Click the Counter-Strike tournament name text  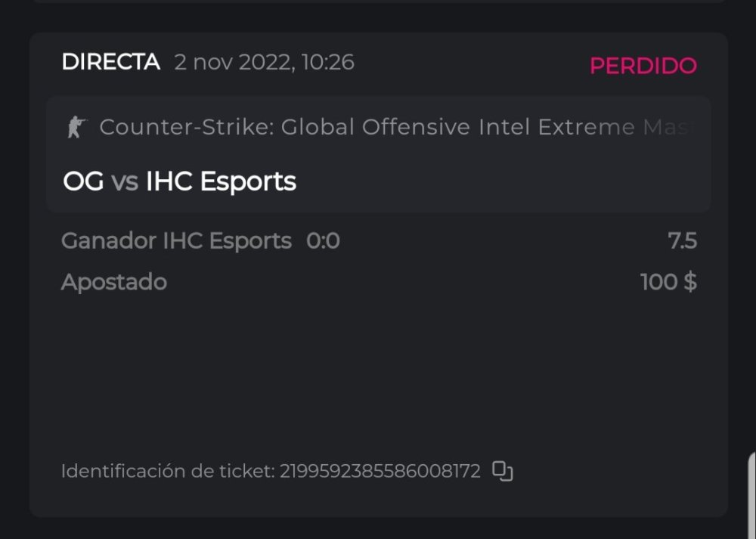[393, 127]
